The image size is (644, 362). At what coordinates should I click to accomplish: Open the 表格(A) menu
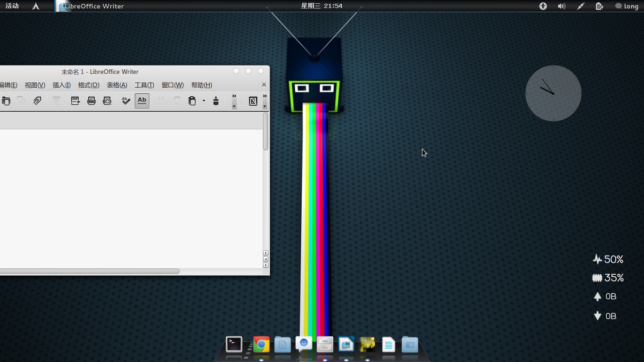tap(117, 85)
